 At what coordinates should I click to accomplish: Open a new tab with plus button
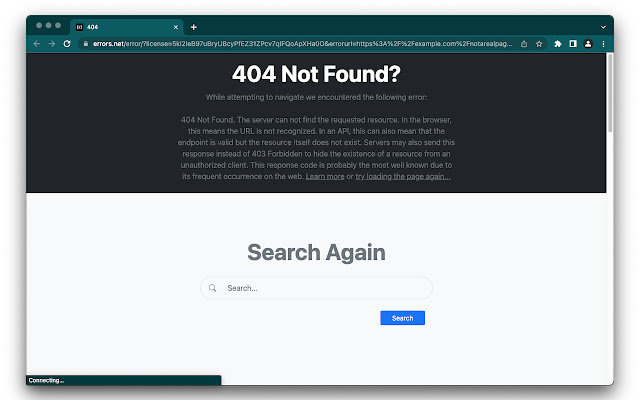click(x=194, y=27)
